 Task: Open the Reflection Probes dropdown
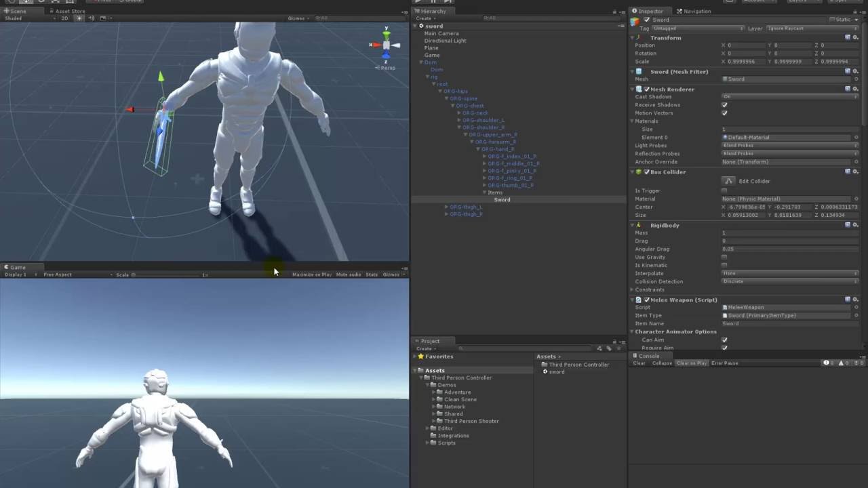[790, 154]
